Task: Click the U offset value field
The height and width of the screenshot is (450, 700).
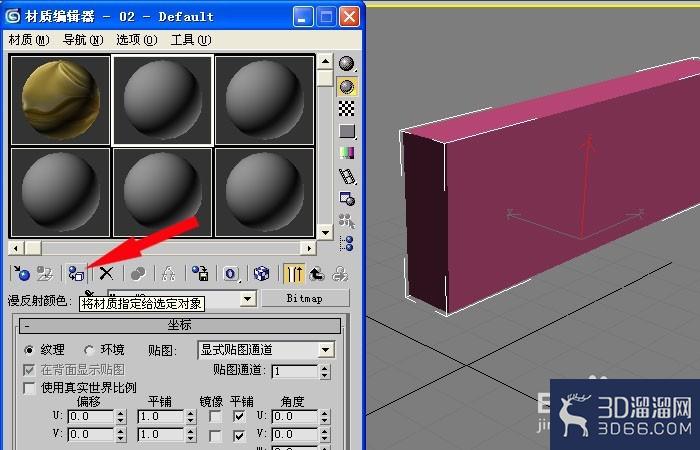Action: 91,417
